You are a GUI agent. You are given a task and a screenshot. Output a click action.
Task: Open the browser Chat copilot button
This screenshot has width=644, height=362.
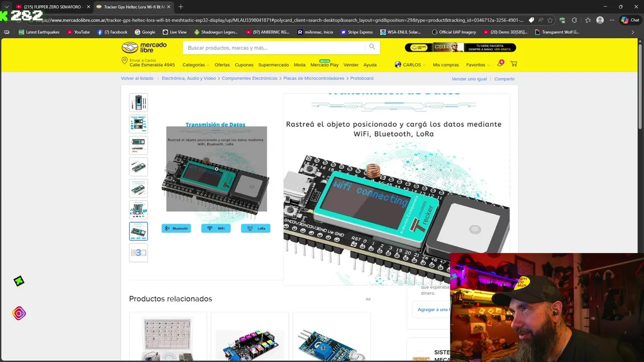click(630, 20)
